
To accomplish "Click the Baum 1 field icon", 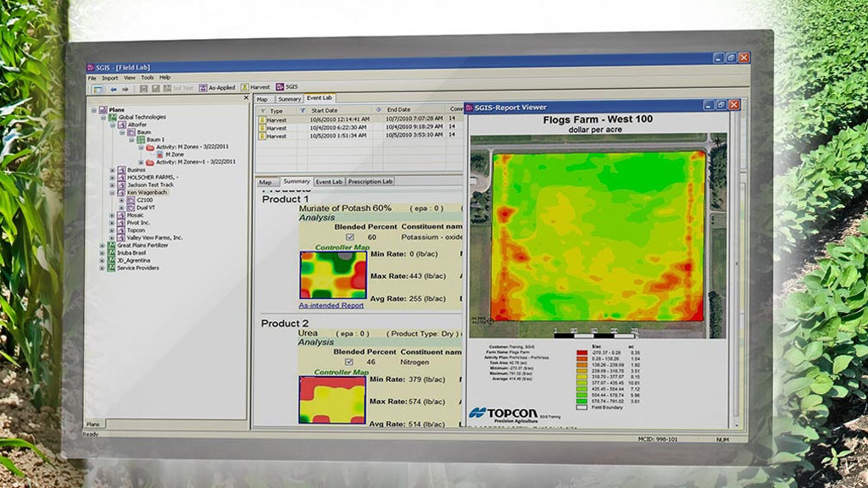I will coord(141,140).
